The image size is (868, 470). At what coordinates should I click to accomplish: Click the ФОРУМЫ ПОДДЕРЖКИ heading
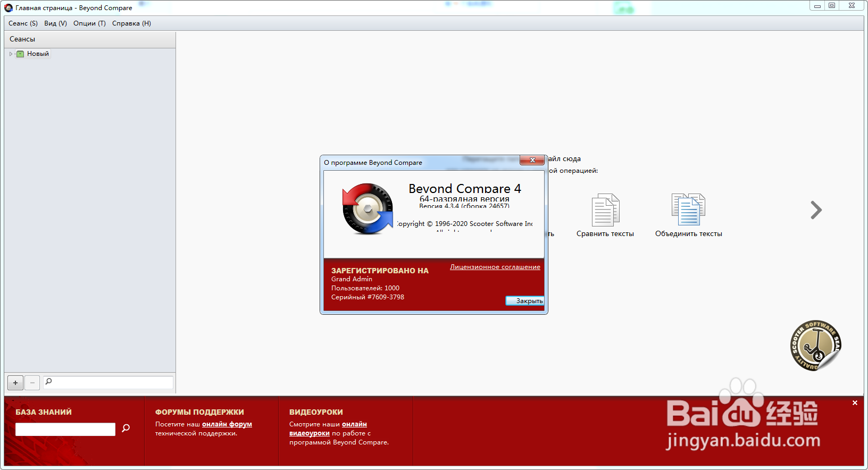(x=199, y=412)
